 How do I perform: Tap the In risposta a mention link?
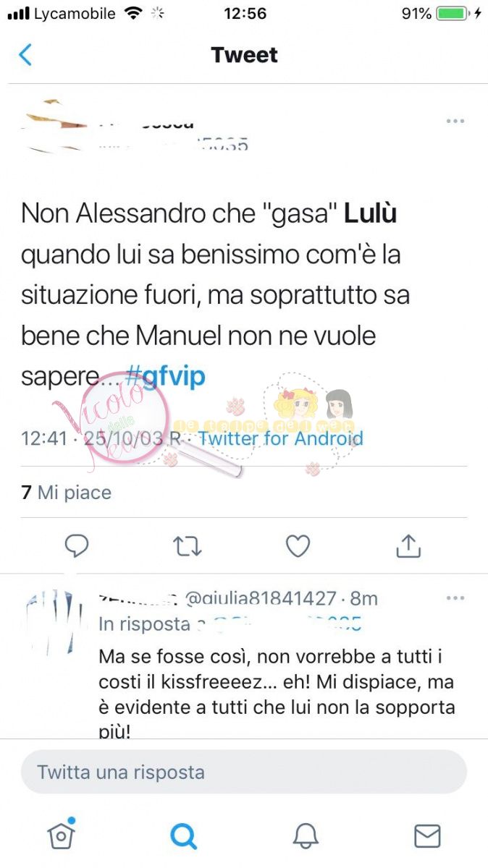click(x=230, y=624)
